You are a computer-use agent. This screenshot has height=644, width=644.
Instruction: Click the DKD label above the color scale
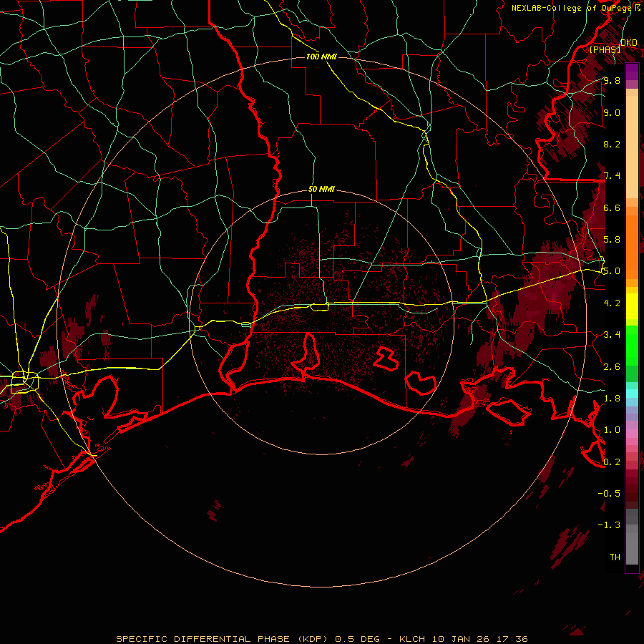(629, 43)
